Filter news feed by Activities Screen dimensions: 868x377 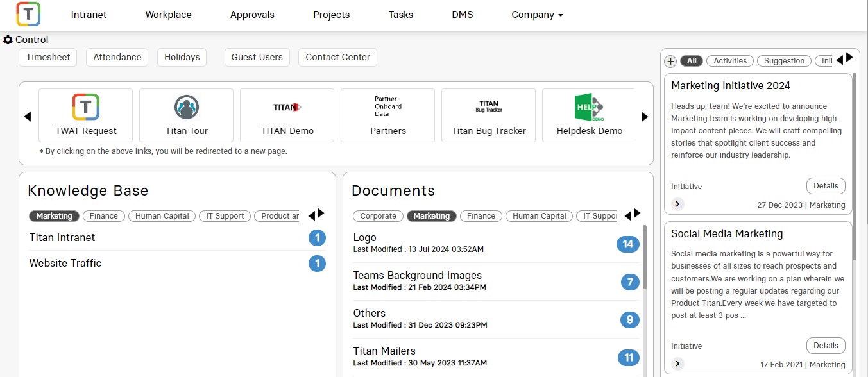pos(730,61)
